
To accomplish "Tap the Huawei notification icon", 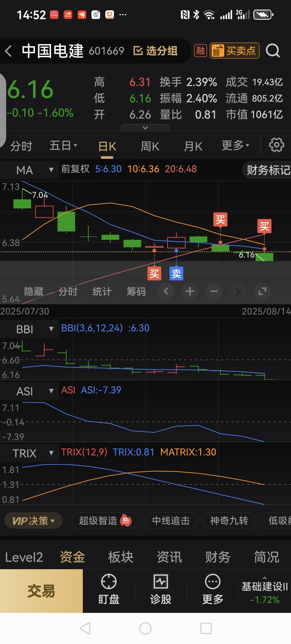I will tap(54, 15).
